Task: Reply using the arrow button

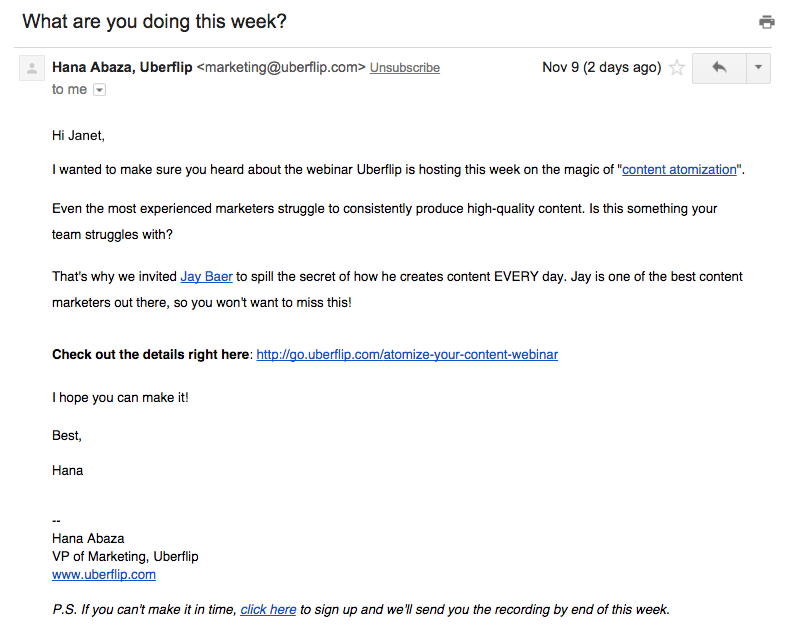Action: (x=718, y=68)
